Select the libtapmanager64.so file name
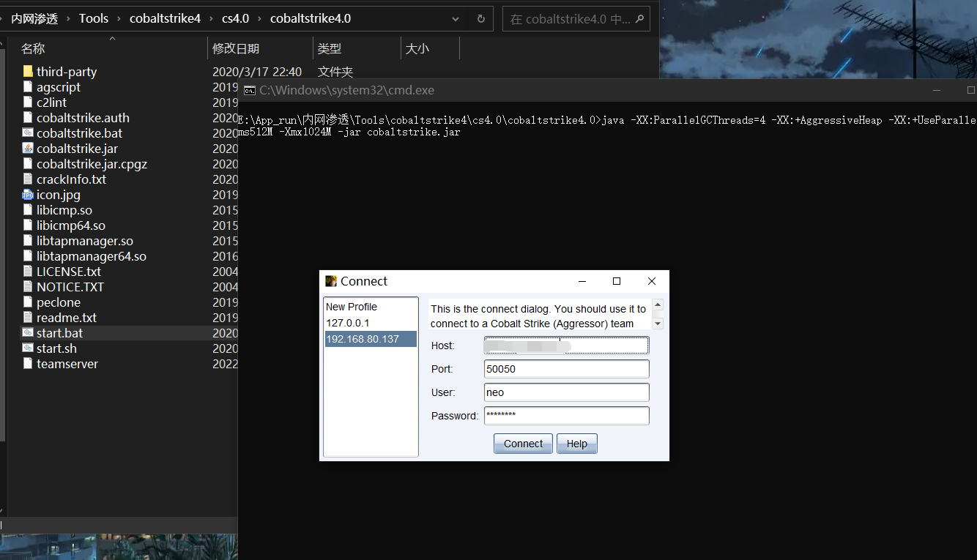The width and height of the screenshot is (977, 560). [x=92, y=256]
